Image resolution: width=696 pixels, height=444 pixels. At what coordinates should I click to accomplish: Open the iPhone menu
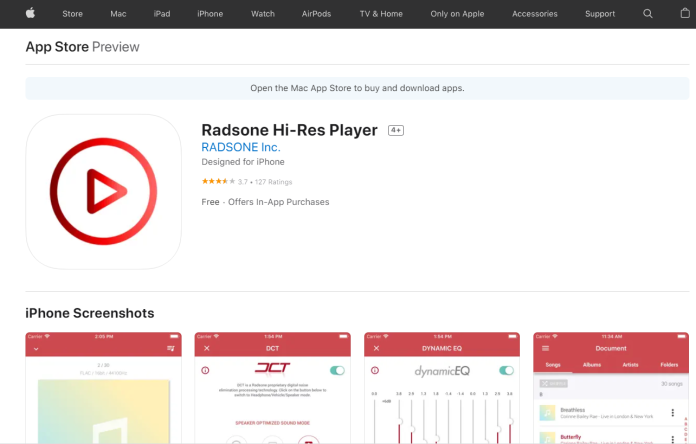[x=210, y=14]
